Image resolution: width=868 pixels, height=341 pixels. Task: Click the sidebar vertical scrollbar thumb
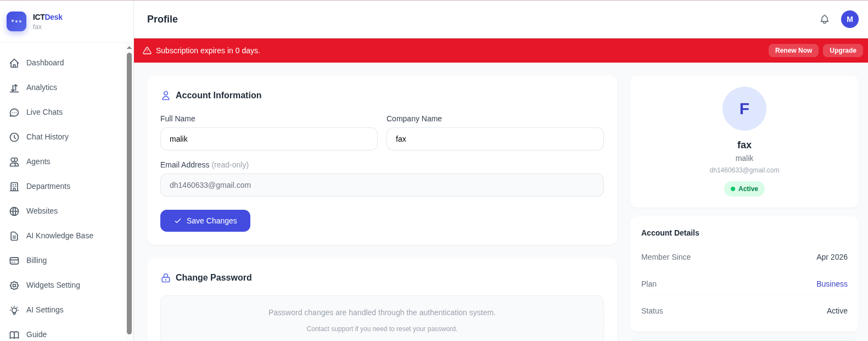point(130,193)
